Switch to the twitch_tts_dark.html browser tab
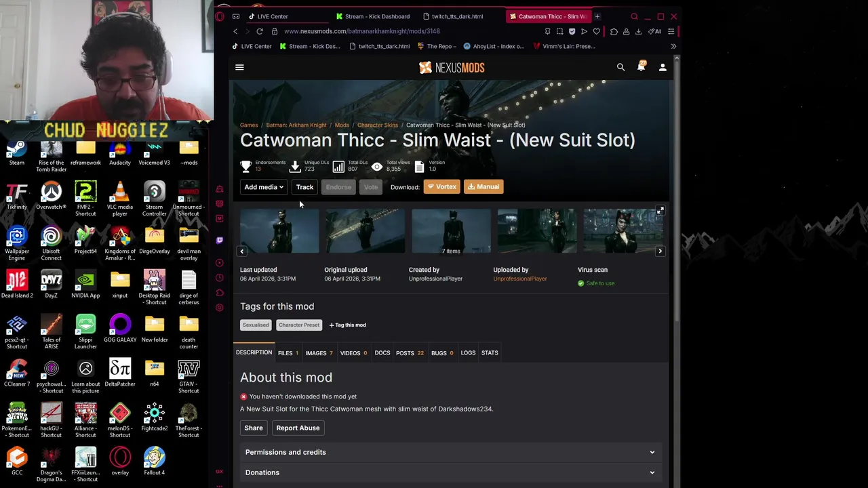Screen dimensions: 868x488 click(x=458, y=16)
